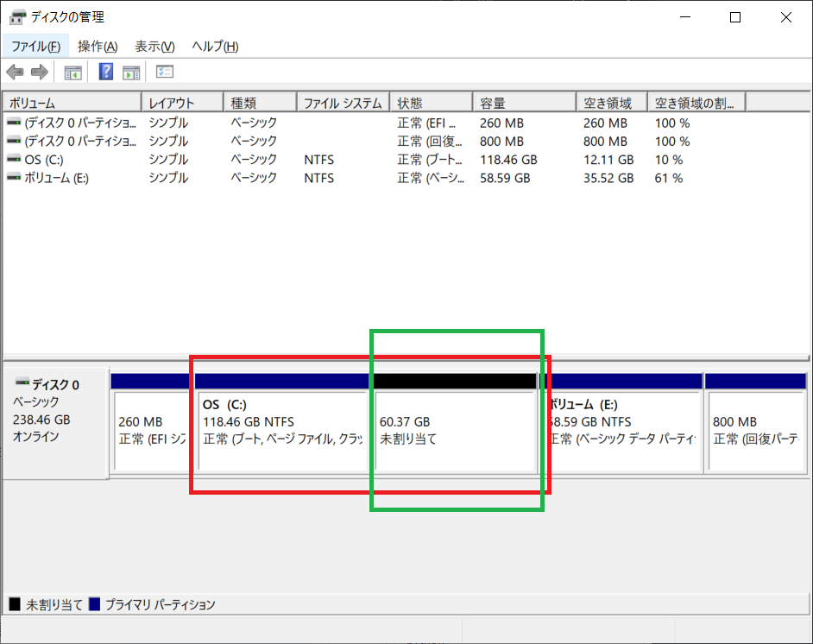Select the ボリューム (E:) row in volume list

(x=406, y=179)
